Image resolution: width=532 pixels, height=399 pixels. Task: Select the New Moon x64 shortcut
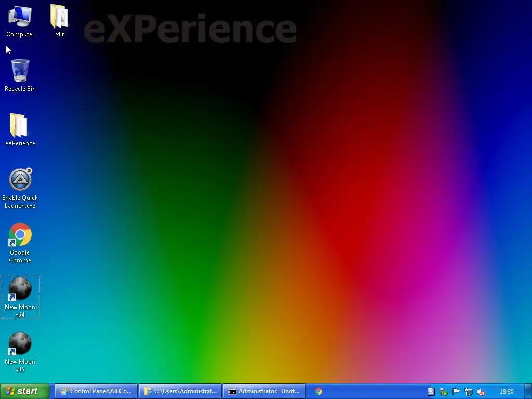(20, 298)
